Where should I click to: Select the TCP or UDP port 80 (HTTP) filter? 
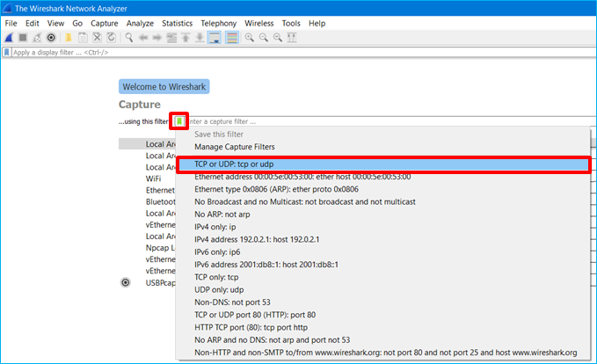383,315
